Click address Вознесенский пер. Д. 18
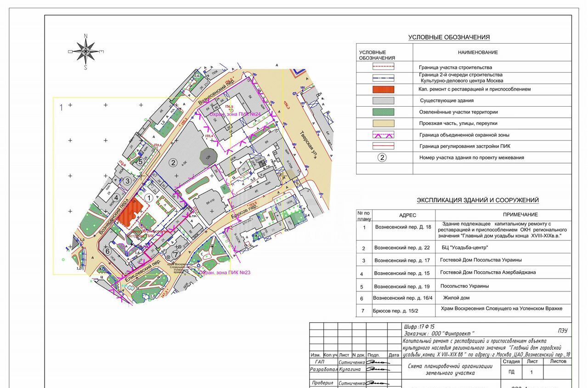 point(403,227)
